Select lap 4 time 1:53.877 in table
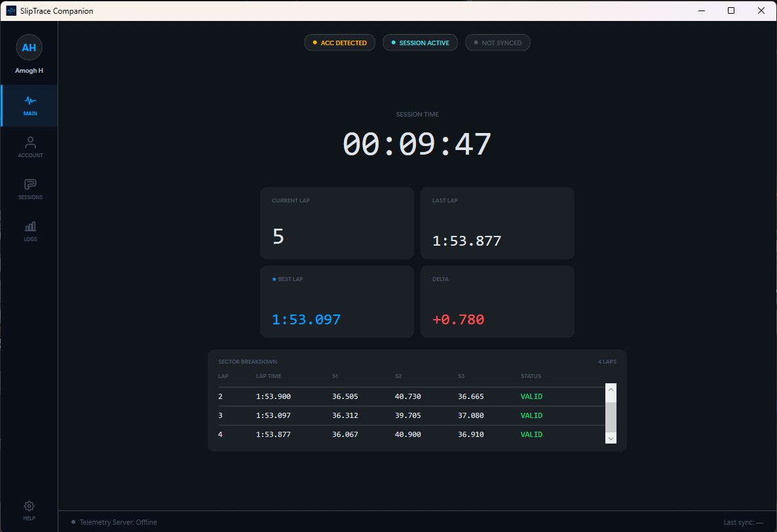 [x=274, y=434]
